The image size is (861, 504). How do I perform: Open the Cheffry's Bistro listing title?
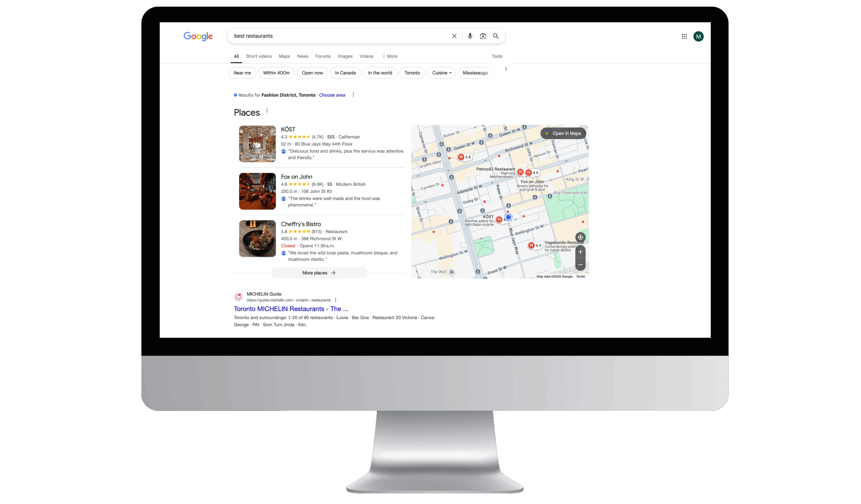point(301,224)
